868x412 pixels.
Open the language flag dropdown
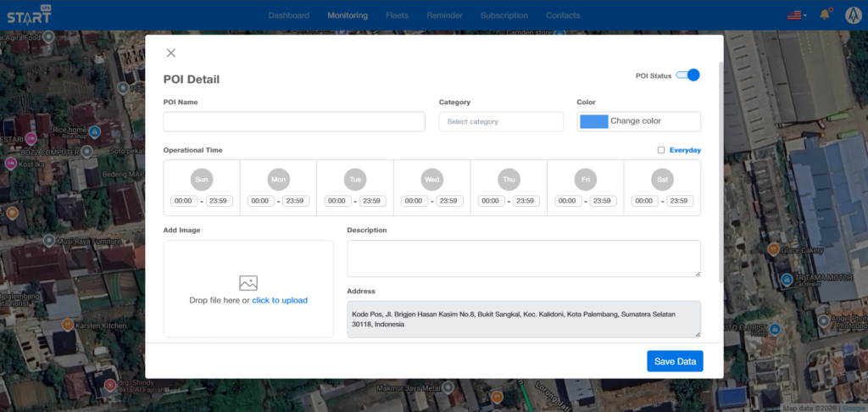click(796, 15)
